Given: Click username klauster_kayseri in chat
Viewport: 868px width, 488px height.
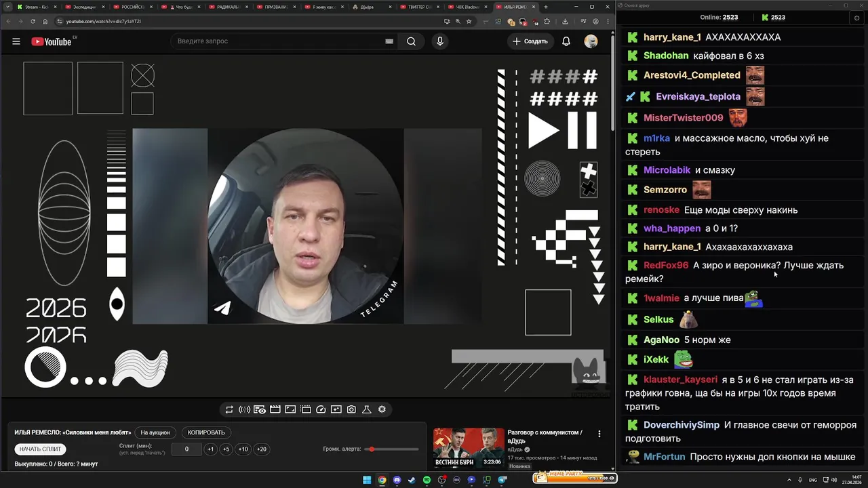Looking at the screenshot, I should coord(680,380).
